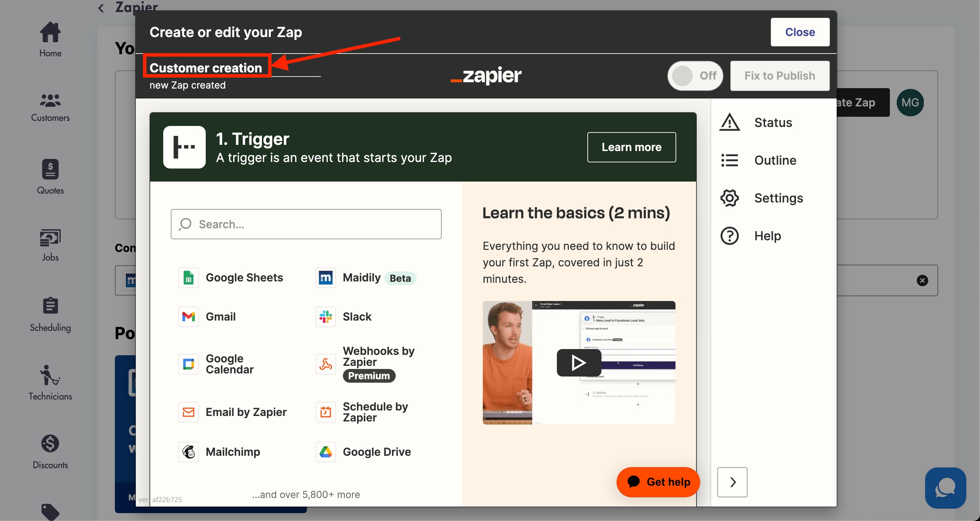980x521 pixels.
Task: Choose the Schedule by Zapier icon
Action: 325,412
